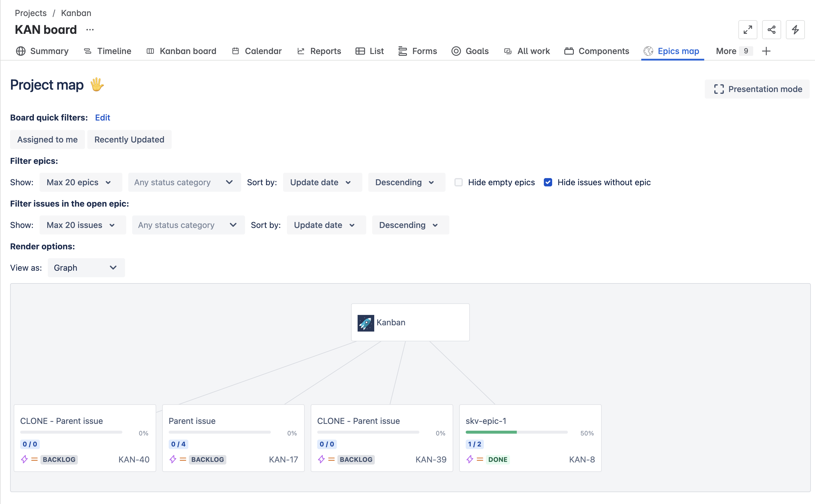
Task: Click the priority icon on KAN-8 card
Action: click(x=480, y=459)
